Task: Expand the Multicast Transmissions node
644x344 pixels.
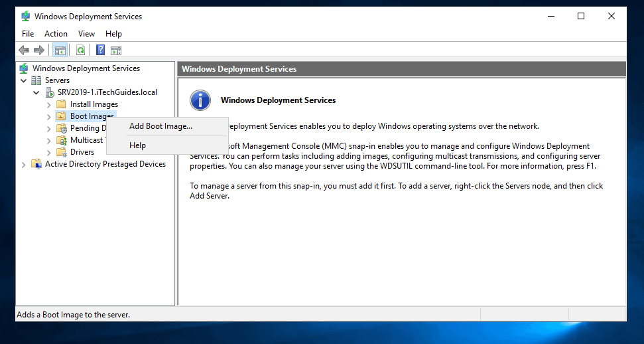Action: tap(48, 140)
